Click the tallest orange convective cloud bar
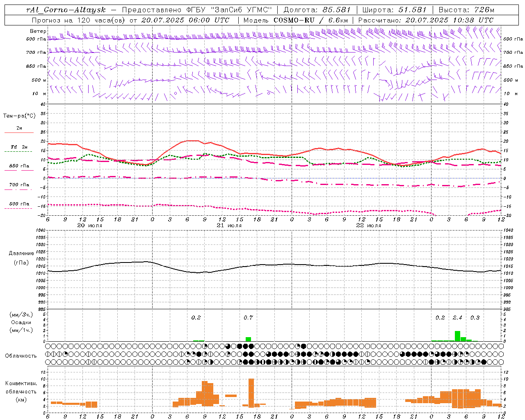 251,393
